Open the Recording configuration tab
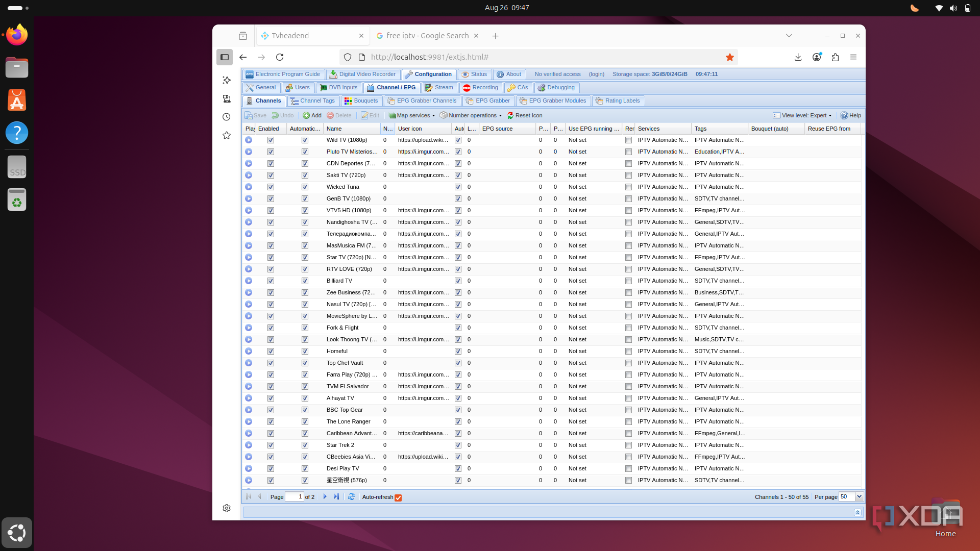Screen dimensions: 980x551 pyautogui.click(x=481, y=87)
